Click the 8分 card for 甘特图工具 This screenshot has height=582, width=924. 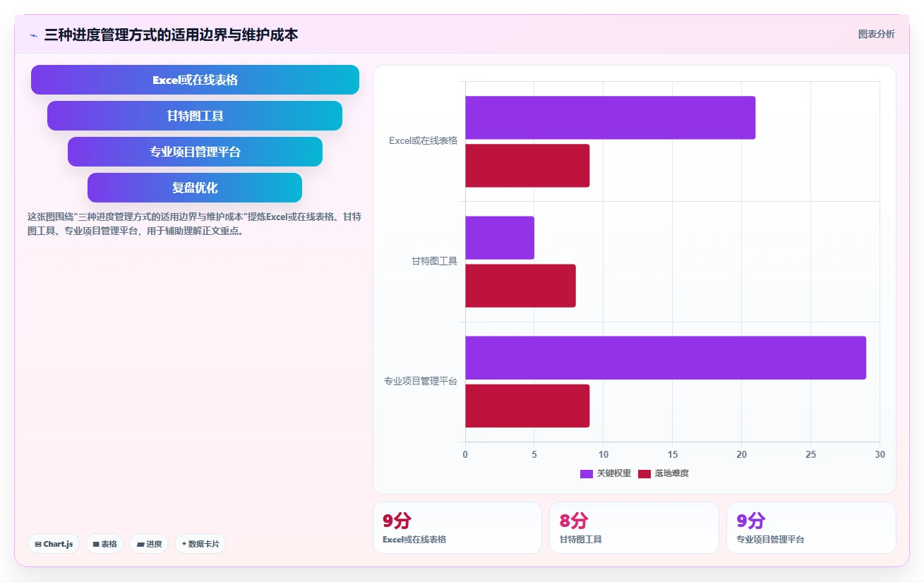[634, 528]
